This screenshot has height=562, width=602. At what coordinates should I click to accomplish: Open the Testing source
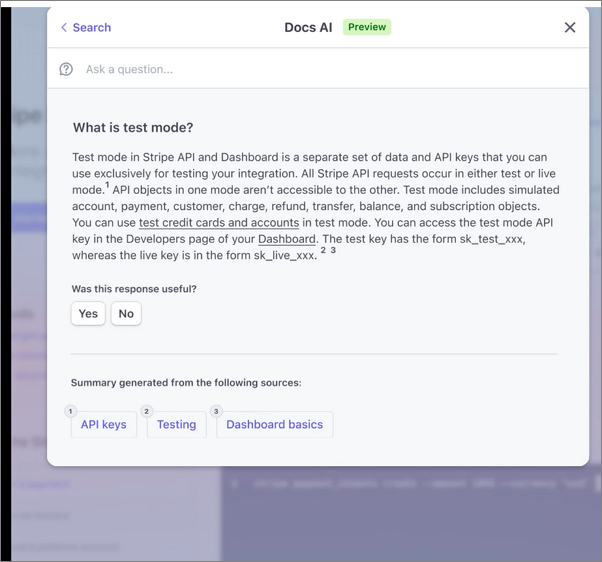tap(177, 425)
